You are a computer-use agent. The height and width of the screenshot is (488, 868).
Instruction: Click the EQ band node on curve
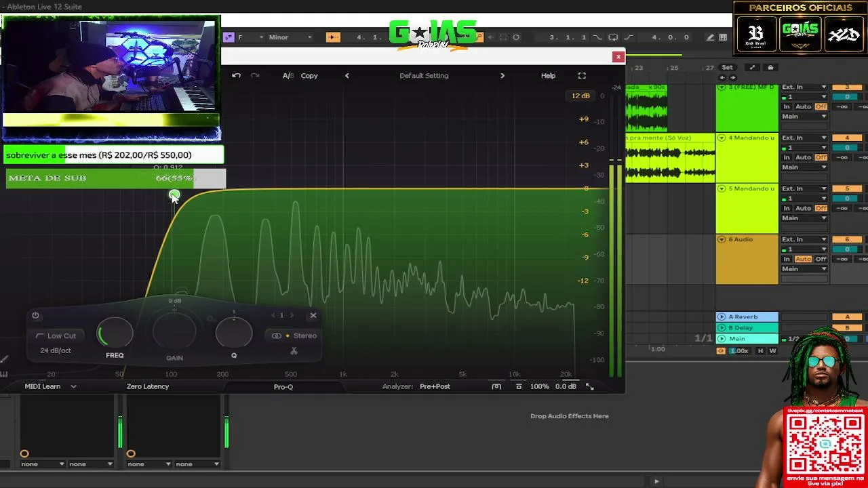tap(174, 196)
